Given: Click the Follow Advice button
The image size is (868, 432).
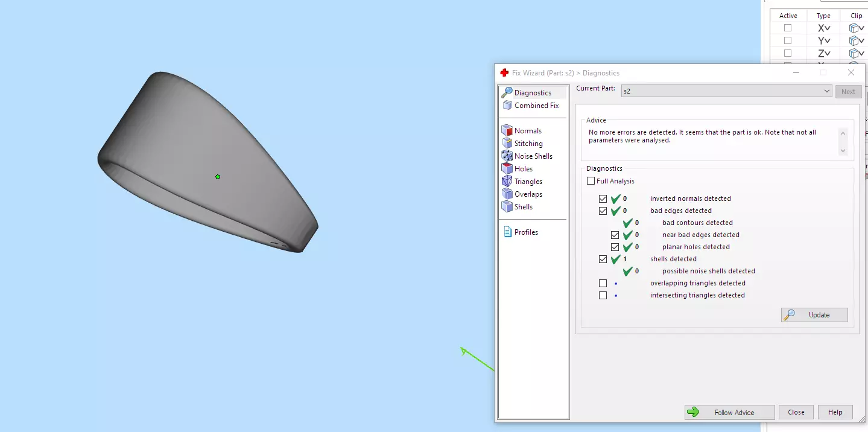Looking at the screenshot, I should [730, 412].
